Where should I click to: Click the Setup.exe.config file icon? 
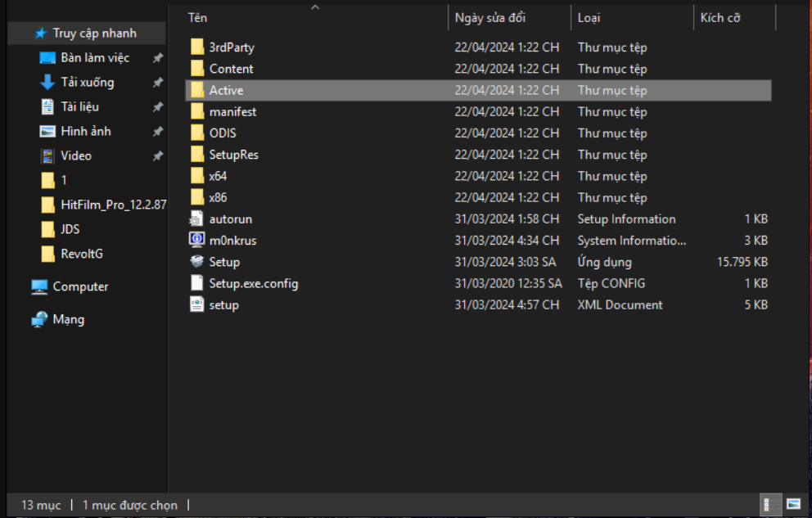pyautogui.click(x=196, y=283)
